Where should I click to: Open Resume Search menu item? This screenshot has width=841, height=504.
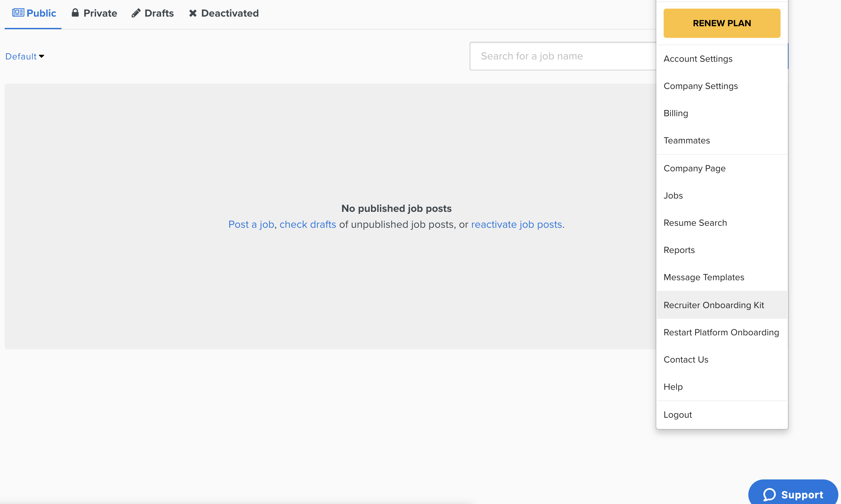click(695, 223)
